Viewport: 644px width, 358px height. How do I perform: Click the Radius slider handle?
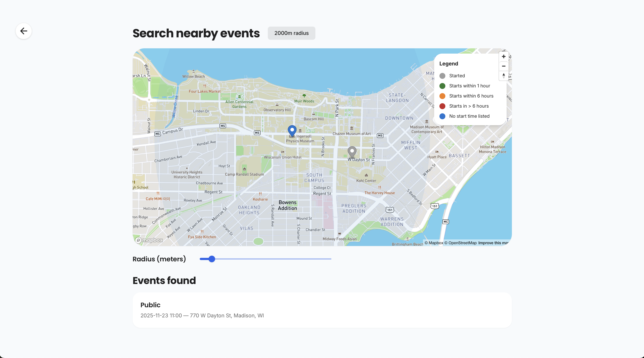pos(212,259)
